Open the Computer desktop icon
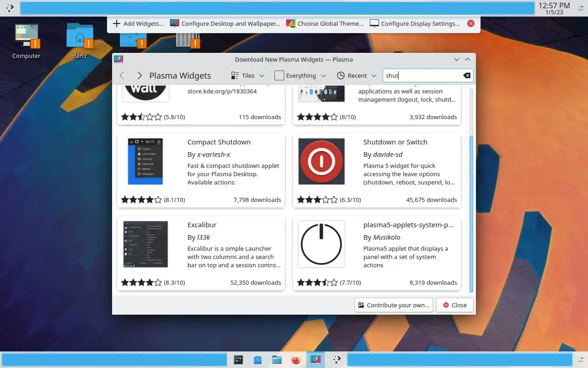Viewport: 588px width, 368px height. point(26,41)
